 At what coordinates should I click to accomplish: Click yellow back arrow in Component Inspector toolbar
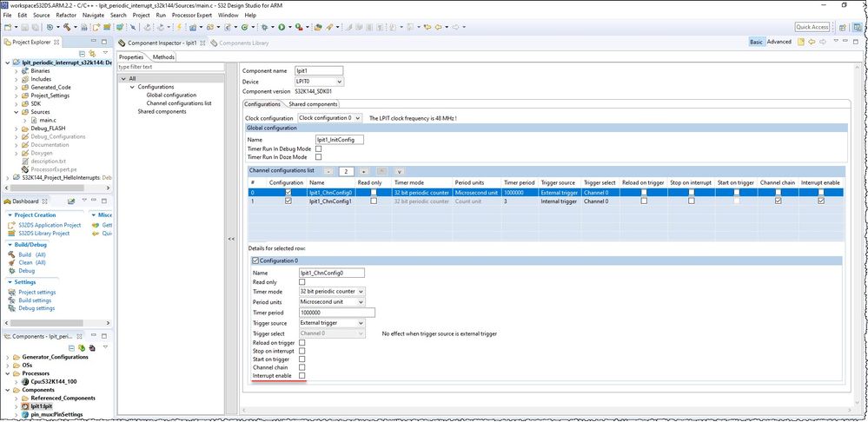812,42
